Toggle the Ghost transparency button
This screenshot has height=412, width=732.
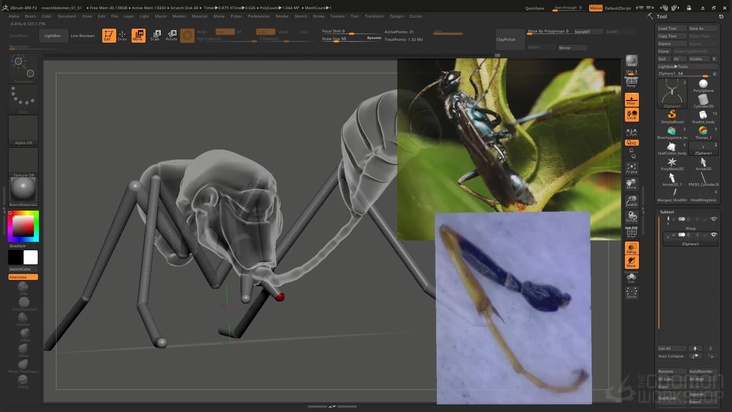[632, 262]
